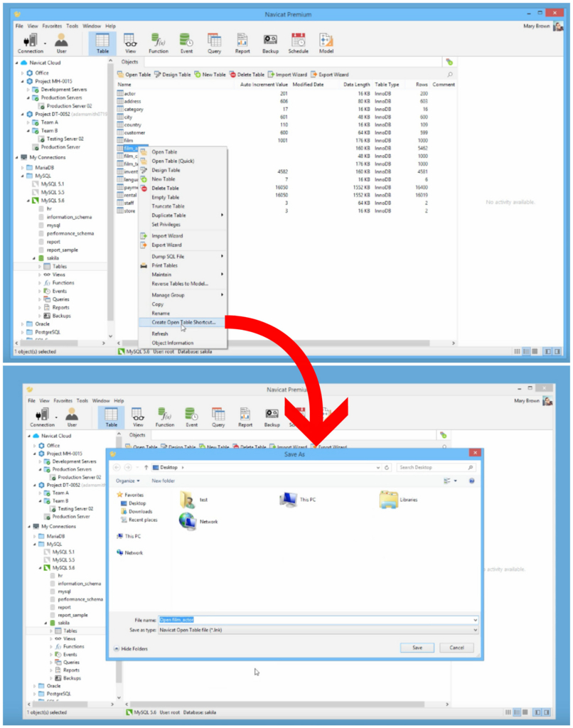Image resolution: width=573 pixels, height=728 pixels.
Task: Open the Network icon in the dialog file area
Action: (188, 521)
